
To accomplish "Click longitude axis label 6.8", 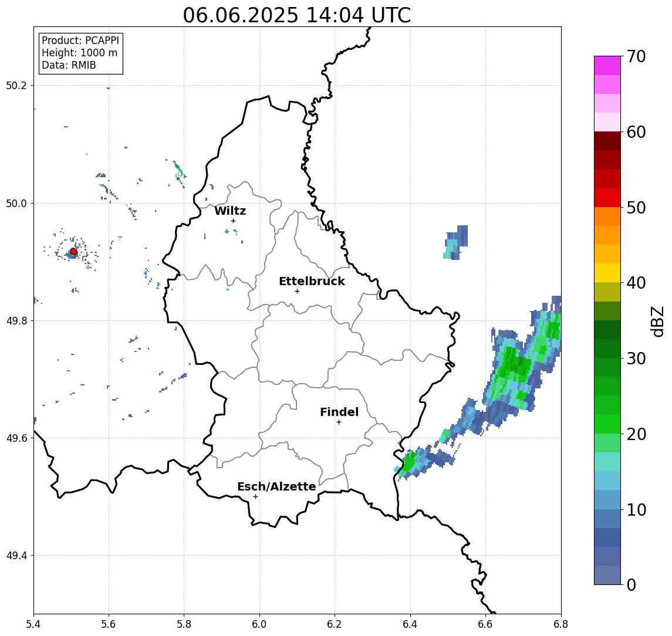I will pos(560,624).
